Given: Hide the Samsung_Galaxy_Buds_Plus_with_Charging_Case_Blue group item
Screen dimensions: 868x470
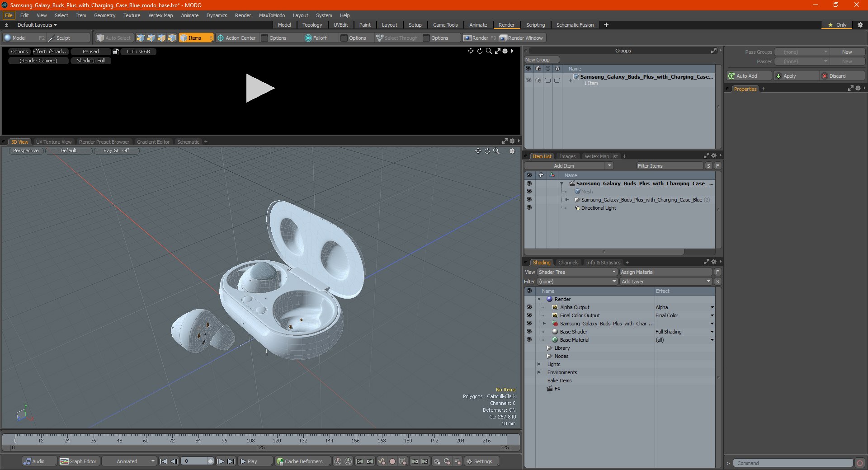Looking at the screenshot, I should [529, 200].
